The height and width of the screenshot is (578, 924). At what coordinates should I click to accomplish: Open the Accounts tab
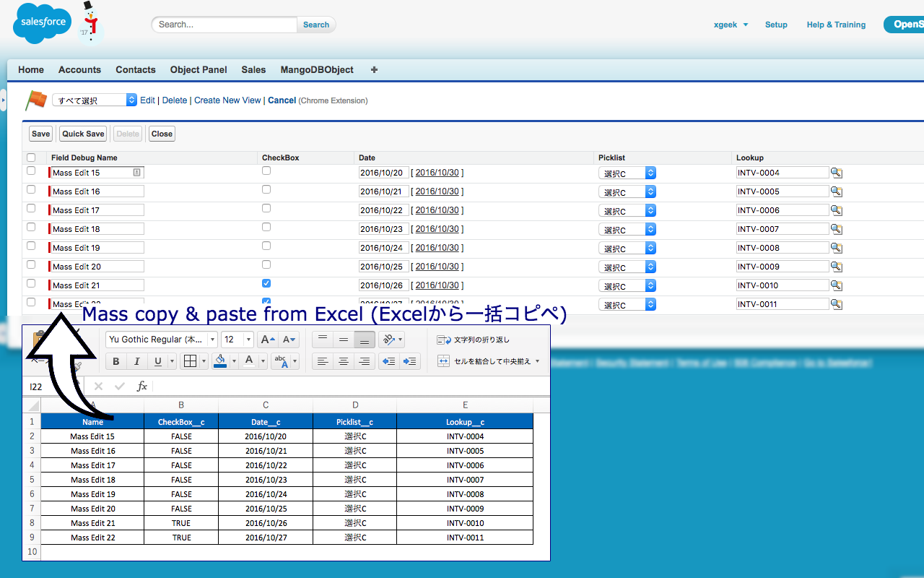pyautogui.click(x=79, y=70)
